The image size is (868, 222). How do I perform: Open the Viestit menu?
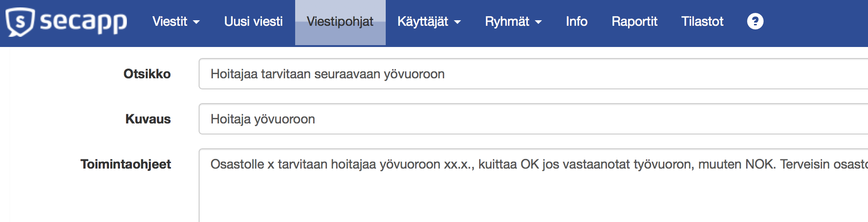click(170, 22)
